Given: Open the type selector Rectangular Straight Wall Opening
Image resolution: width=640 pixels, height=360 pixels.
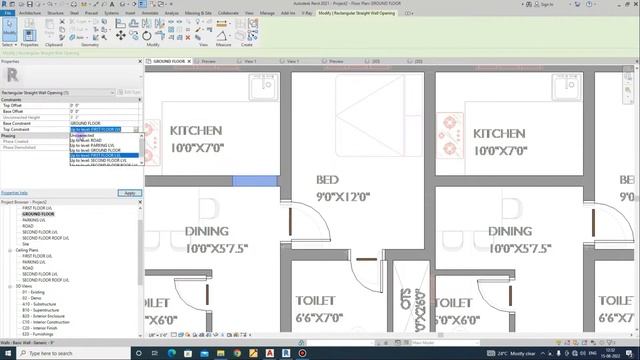Looking at the screenshot, I should [58, 93].
